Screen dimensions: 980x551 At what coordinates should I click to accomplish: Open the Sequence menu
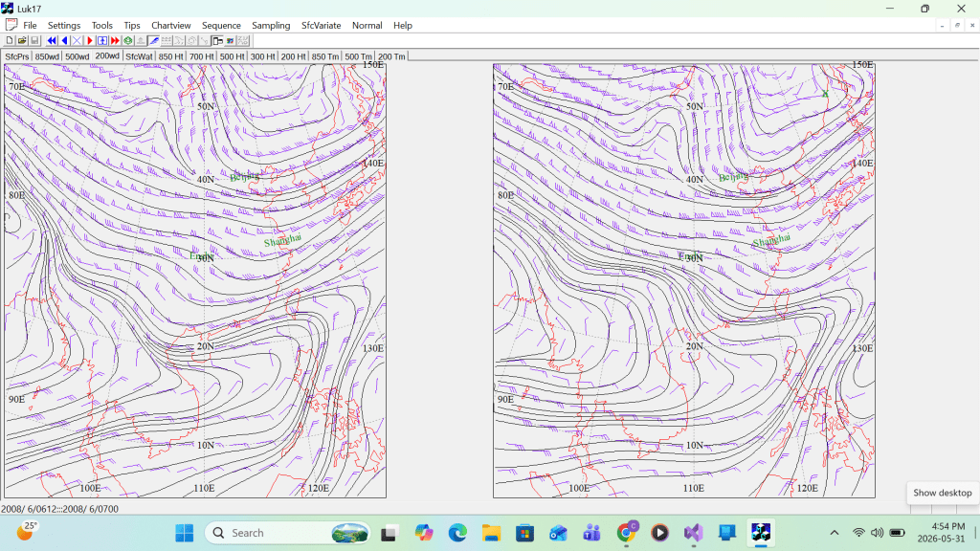click(x=221, y=26)
